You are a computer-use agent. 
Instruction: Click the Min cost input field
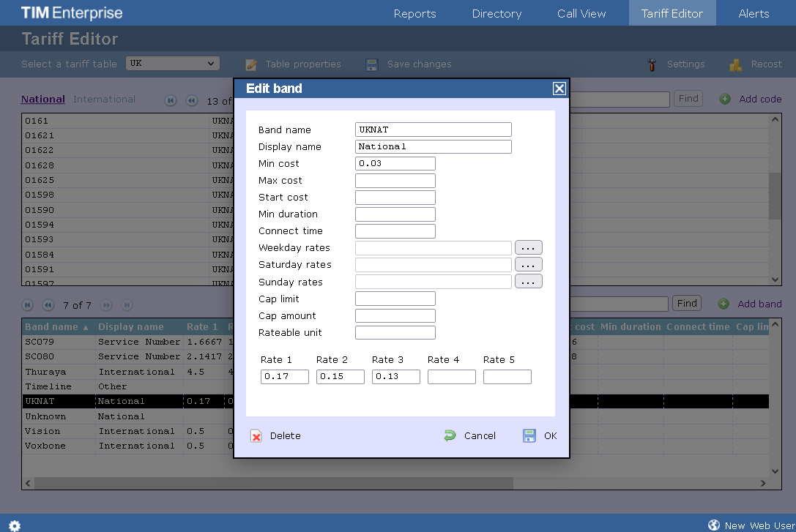[x=395, y=163]
